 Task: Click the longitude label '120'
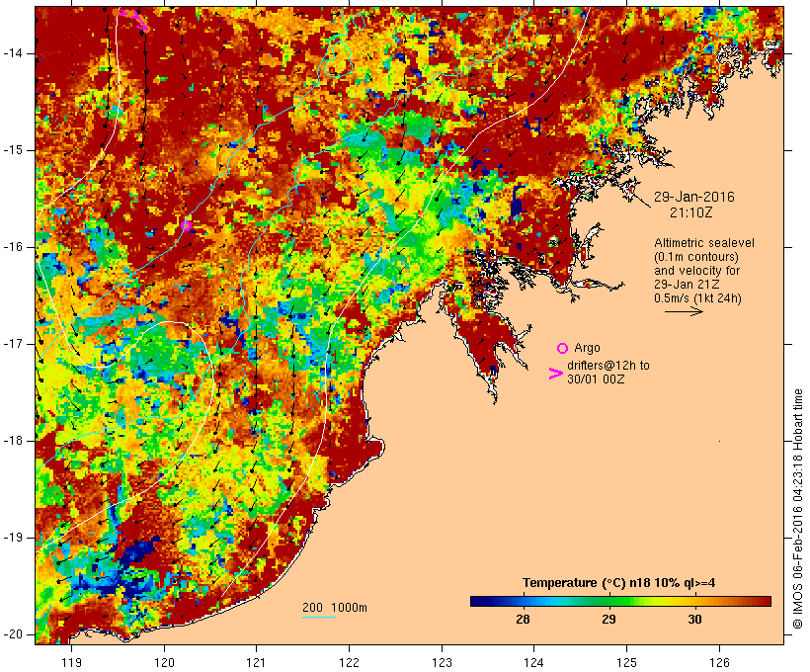(164, 662)
